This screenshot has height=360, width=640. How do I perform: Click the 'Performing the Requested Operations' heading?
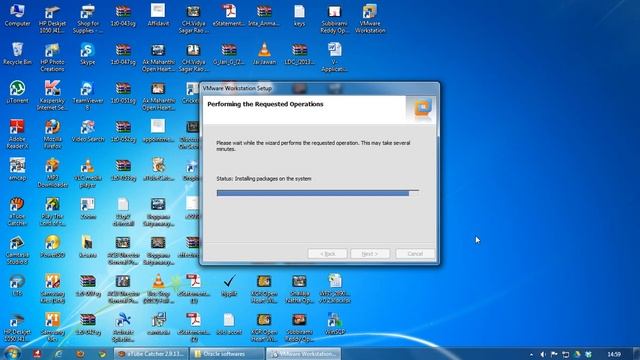pos(265,104)
